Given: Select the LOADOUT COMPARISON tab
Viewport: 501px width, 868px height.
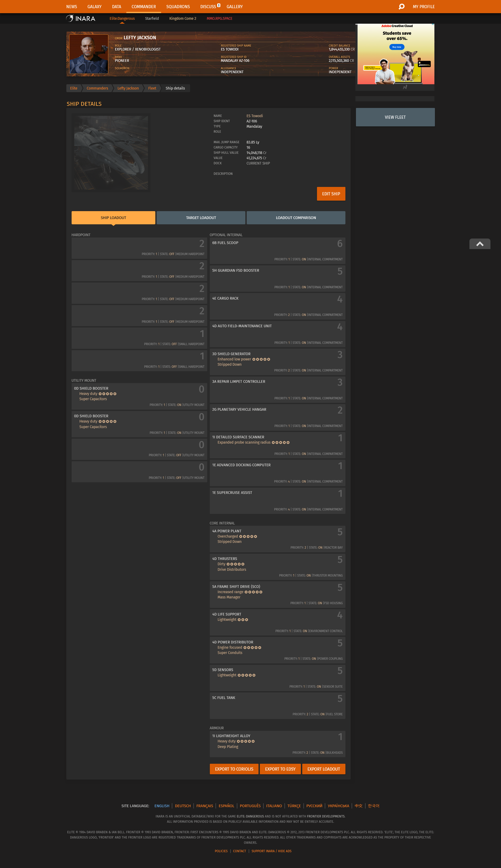Looking at the screenshot, I should pos(296,218).
